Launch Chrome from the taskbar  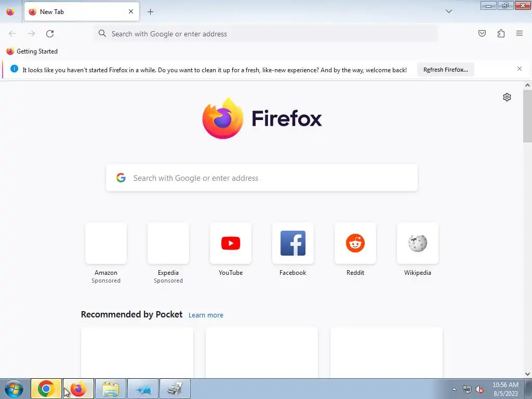point(46,389)
